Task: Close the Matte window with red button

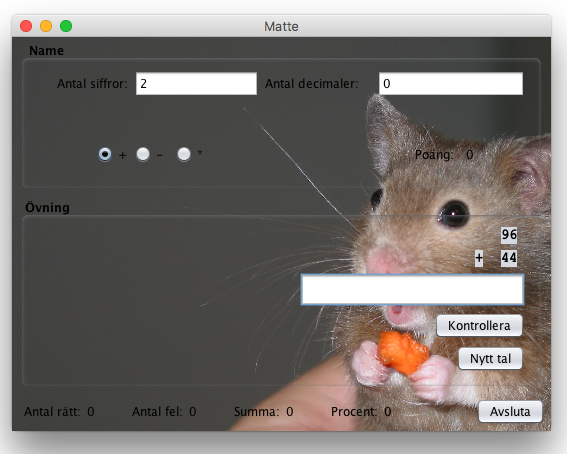Action: (x=26, y=26)
